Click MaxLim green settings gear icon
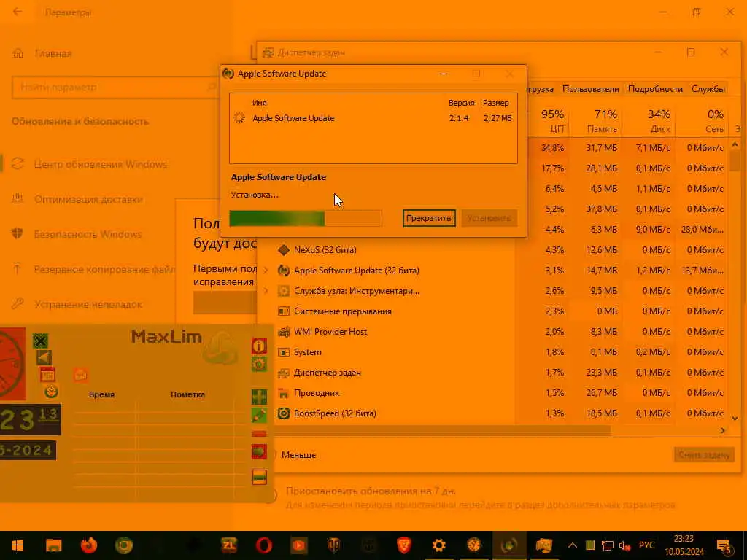 tap(259, 365)
